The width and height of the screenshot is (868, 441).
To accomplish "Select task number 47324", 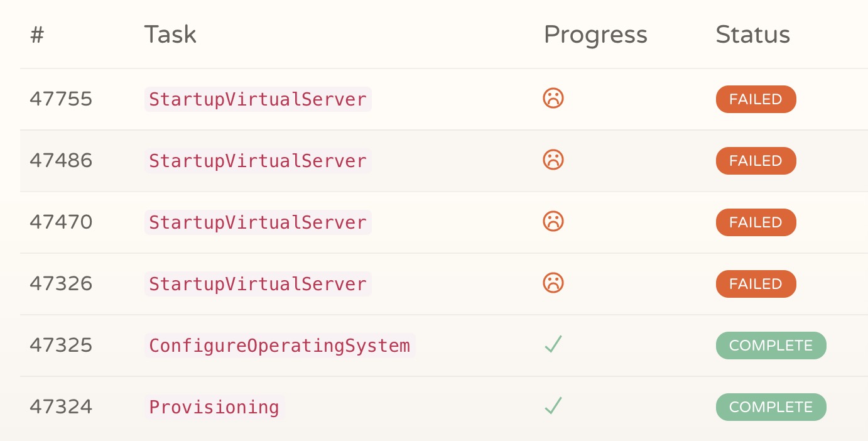I will (61, 407).
